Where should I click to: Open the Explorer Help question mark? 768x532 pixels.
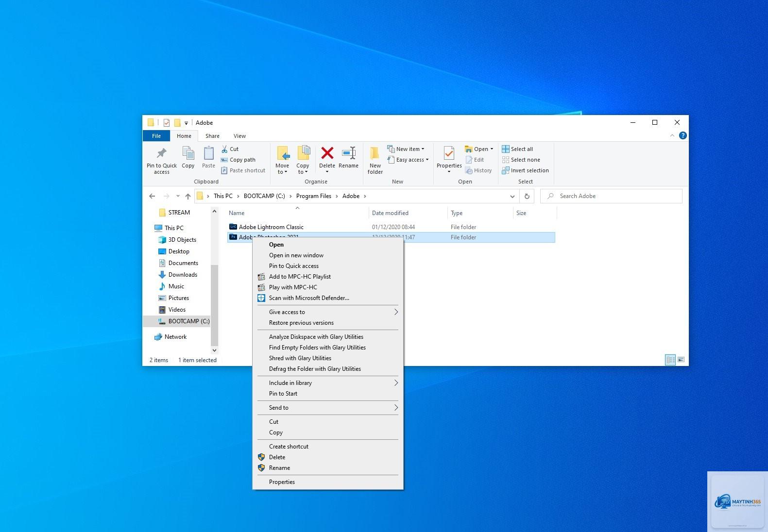683,135
